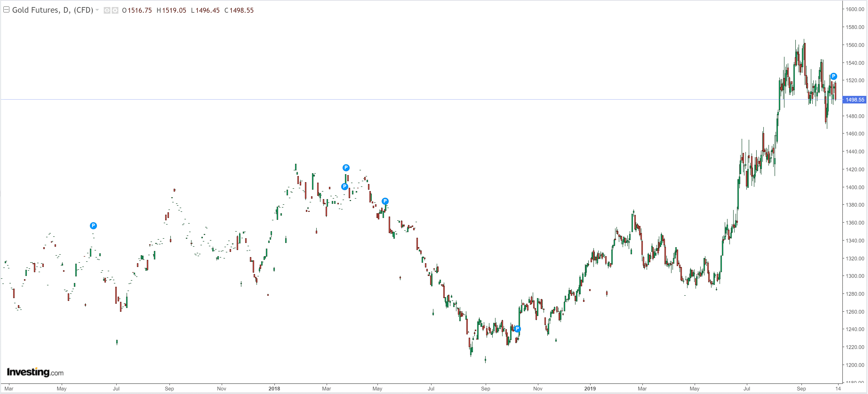This screenshot has height=394, width=868.
Task: Click the P marker near October 2018
Action: pos(517,329)
